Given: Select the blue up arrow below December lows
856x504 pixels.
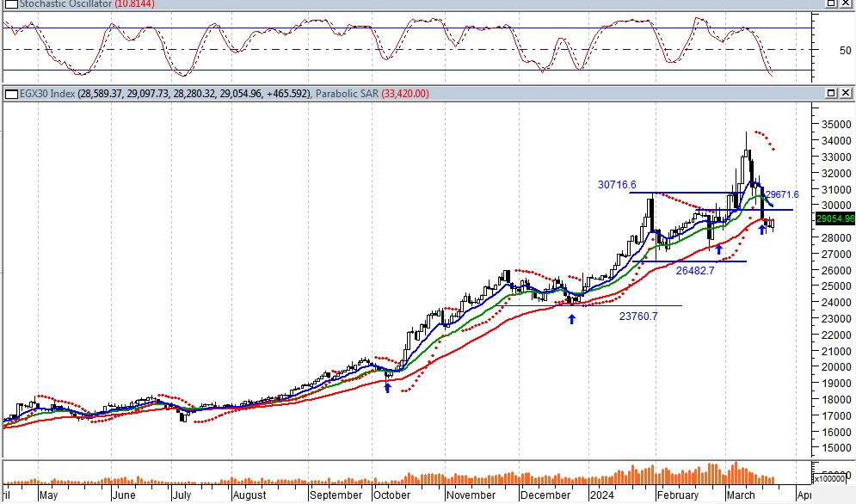Looking at the screenshot, I should pos(571,319).
